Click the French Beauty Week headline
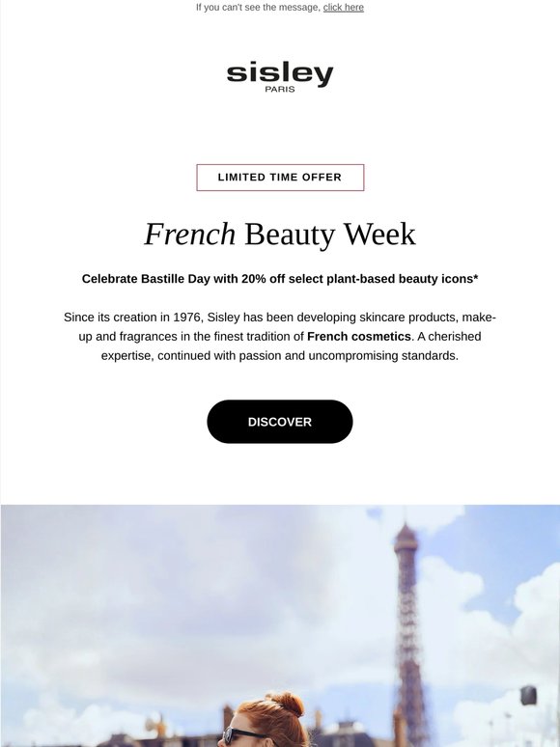Viewport: 560px width, 747px height. [280, 234]
